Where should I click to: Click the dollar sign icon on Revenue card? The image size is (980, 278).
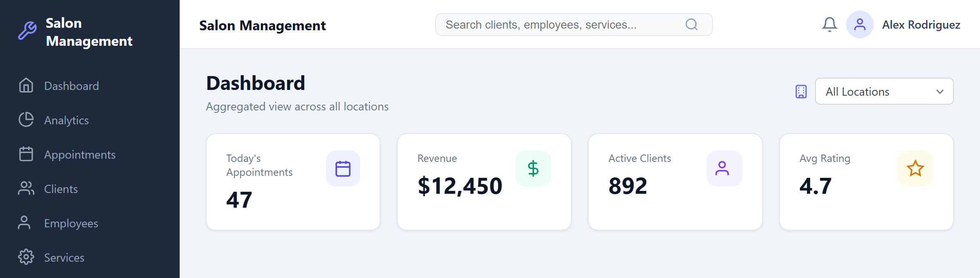click(533, 168)
